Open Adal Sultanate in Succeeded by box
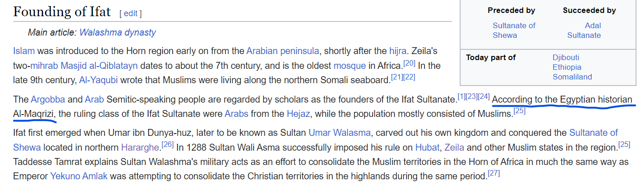 [584, 30]
